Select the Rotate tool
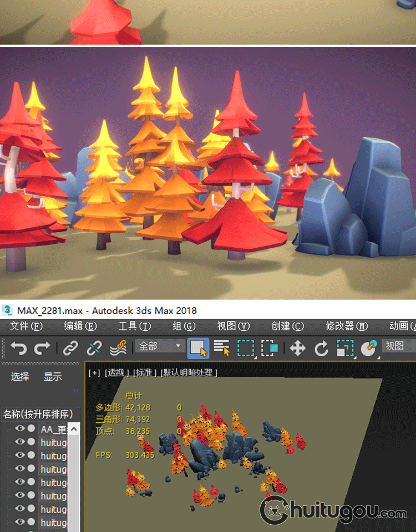Screen dimensions: 416x532 (322, 348)
